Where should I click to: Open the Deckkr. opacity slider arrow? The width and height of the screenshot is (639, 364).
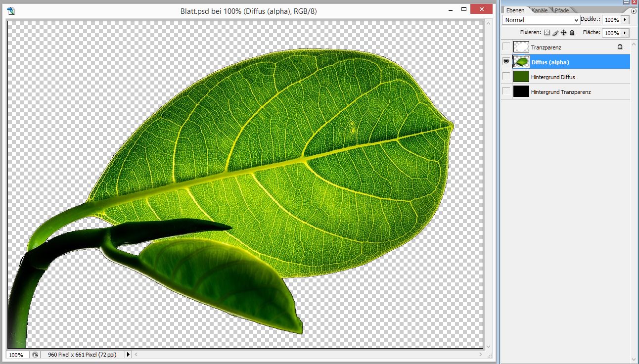pyautogui.click(x=625, y=20)
